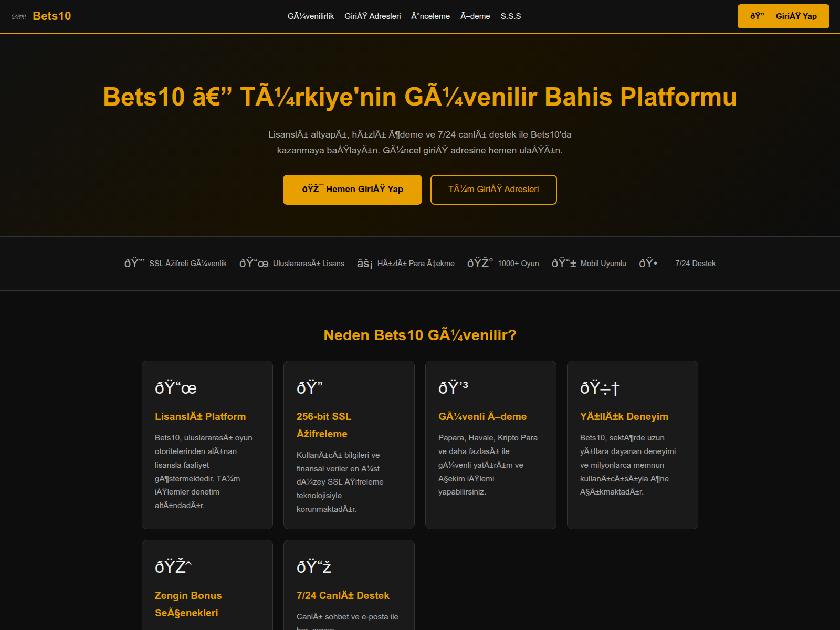Click the Yıllık Deneyim card heading

[624, 417]
